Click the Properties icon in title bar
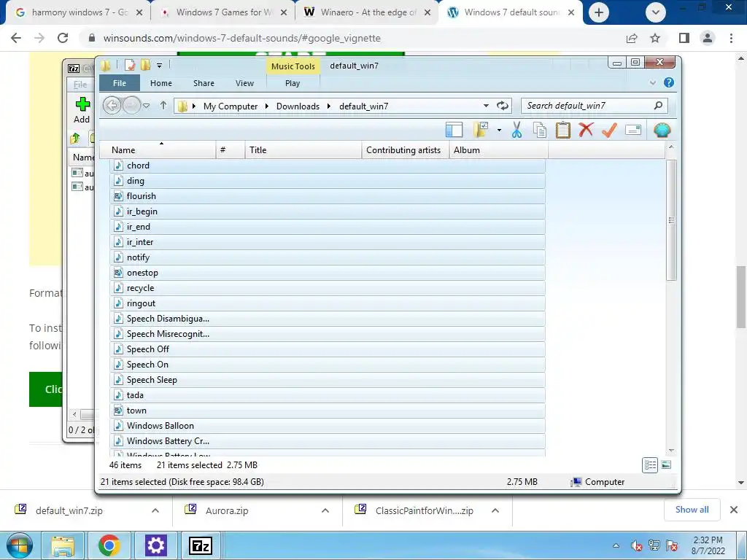The width and height of the screenshot is (747, 560). 130,65
